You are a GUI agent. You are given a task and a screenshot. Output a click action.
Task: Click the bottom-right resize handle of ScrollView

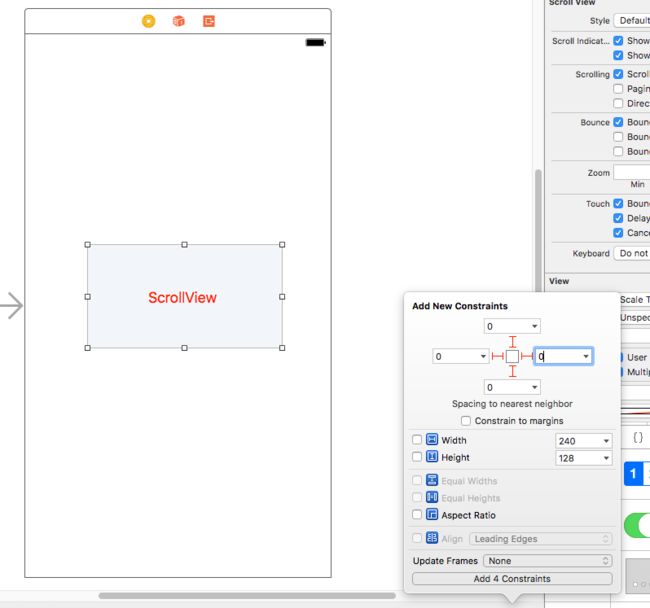282,348
